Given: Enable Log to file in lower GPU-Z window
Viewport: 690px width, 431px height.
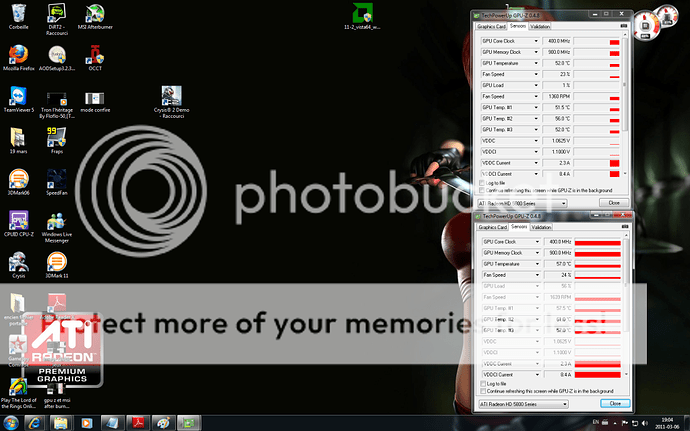Looking at the screenshot, I should coord(483,383).
